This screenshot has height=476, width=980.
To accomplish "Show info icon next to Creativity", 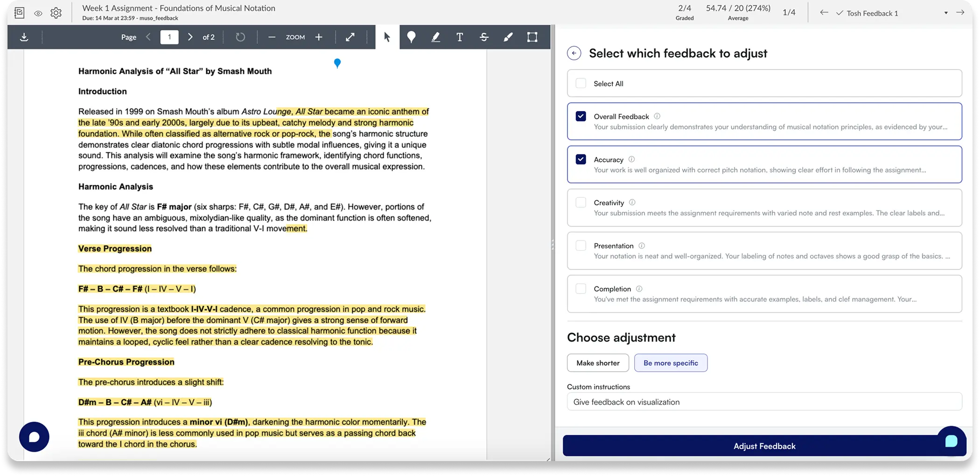I will coord(632,202).
